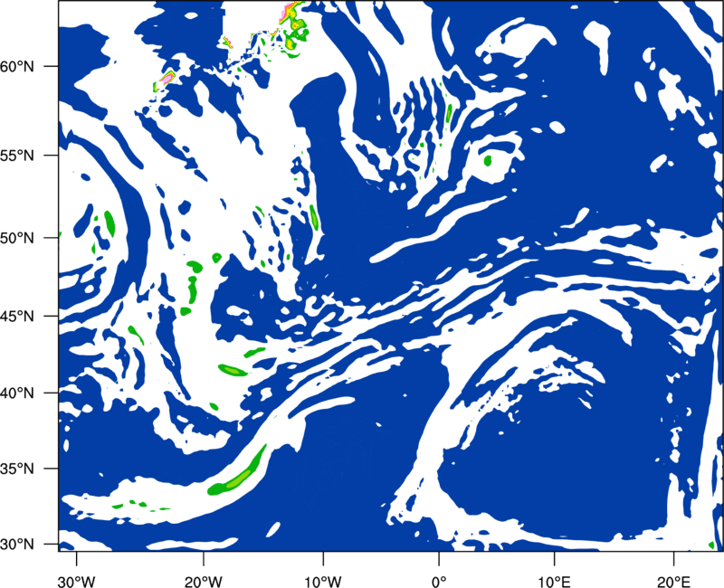Click the 10°E longitude label

[x=554, y=582]
